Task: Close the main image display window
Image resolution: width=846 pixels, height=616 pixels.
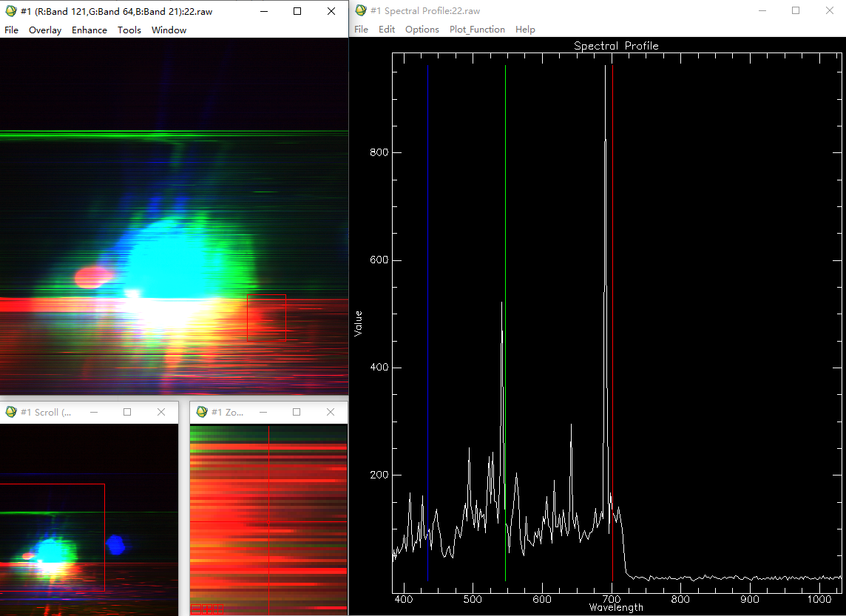Action: 331,11
